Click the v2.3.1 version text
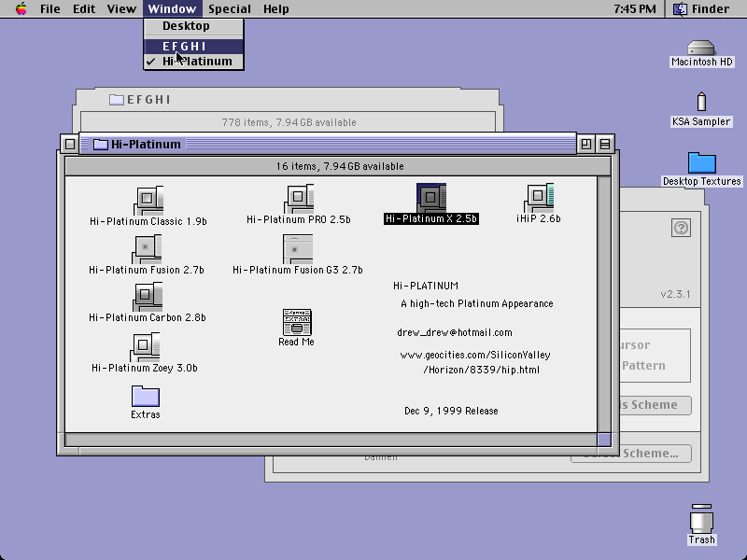Viewport: 747px width, 560px height. 675,294
